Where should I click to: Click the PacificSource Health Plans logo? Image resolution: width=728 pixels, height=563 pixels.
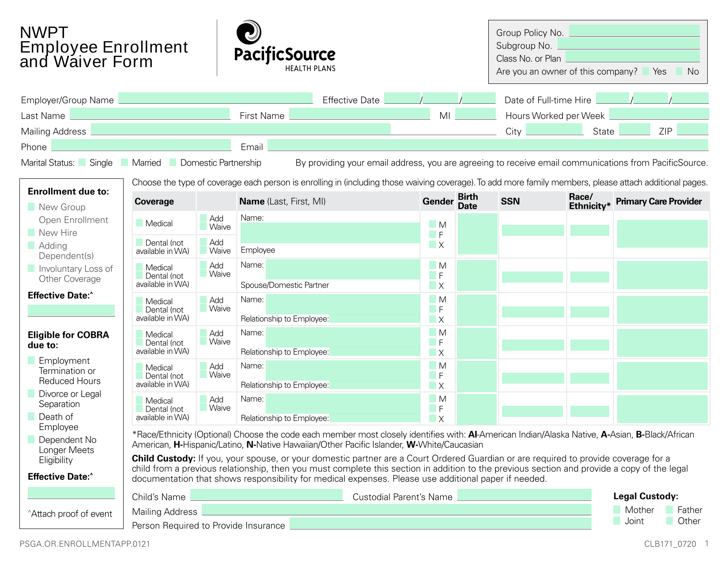pos(285,46)
